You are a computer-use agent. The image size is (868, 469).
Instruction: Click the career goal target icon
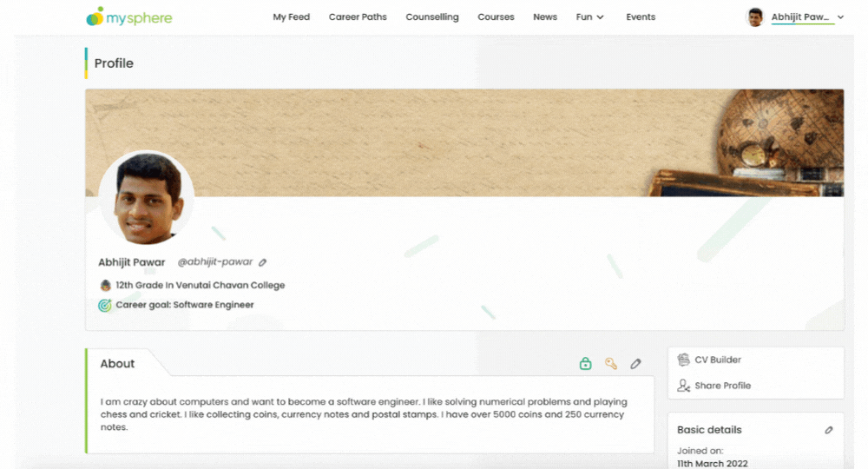click(105, 305)
